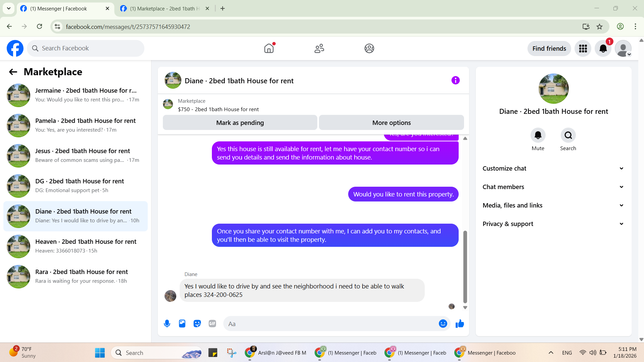This screenshot has width=644, height=362.
Task: Choose a sticker icon
Action: click(x=197, y=324)
